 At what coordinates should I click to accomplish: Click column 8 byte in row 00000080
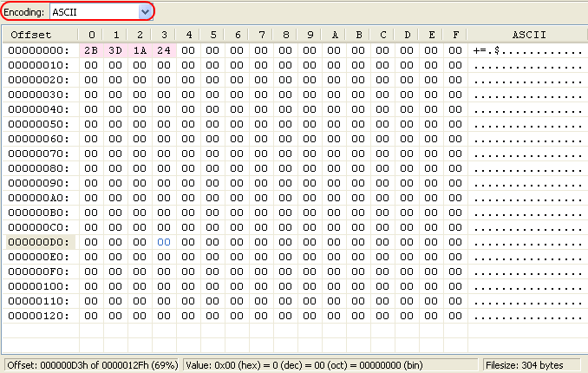pyautogui.click(x=285, y=168)
